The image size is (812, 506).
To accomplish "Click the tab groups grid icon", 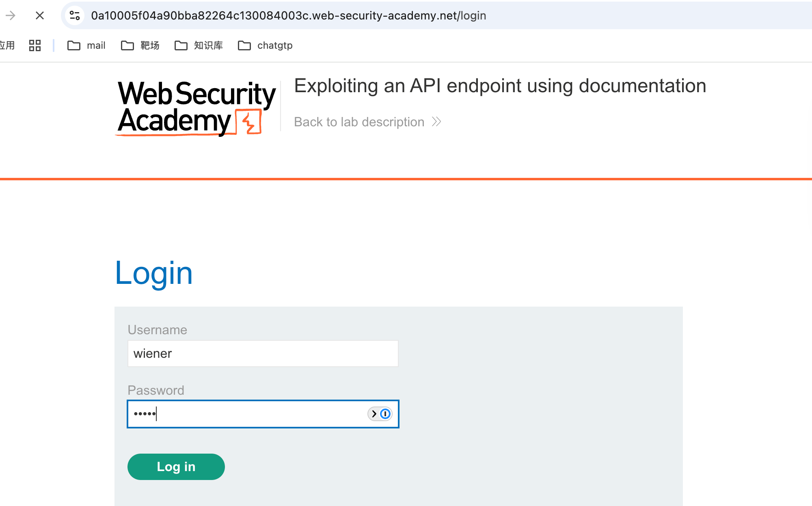I will click(x=35, y=45).
